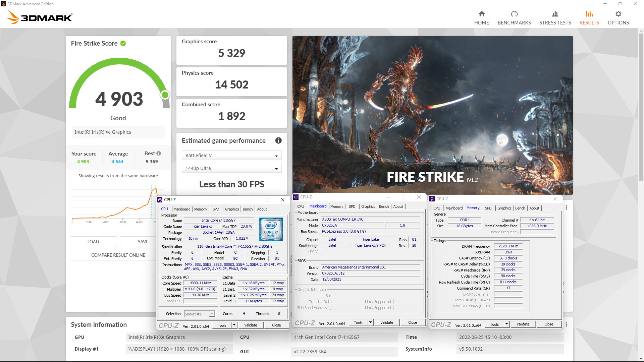Open the Home section icon
The width and height of the screenshot is (644, 362).
(x=481, y=14)
